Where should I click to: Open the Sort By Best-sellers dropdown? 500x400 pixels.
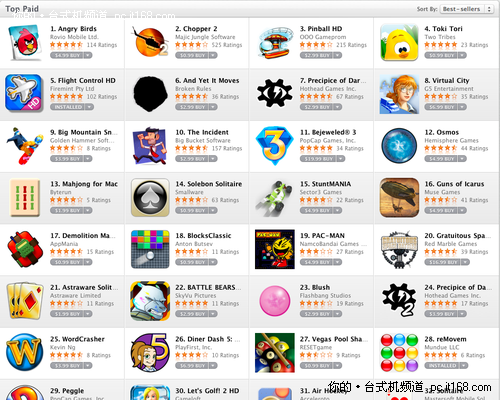[x=467, y=9]
